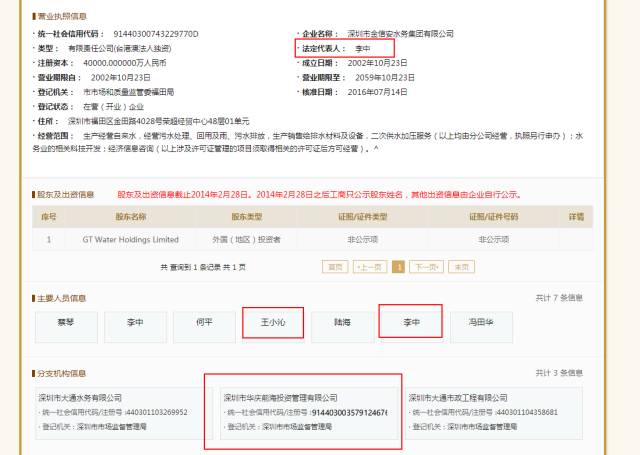Open branch card 深圳市大通水务有限公司
The image size is (640, 455).
pos(123,413)
